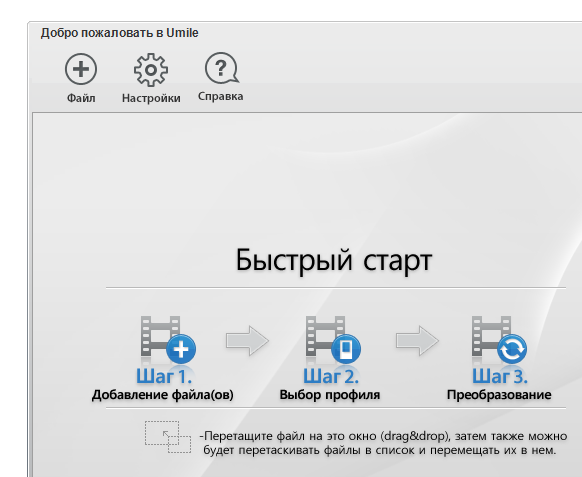Click 'Выбор профиля' caption

[330, 395]
